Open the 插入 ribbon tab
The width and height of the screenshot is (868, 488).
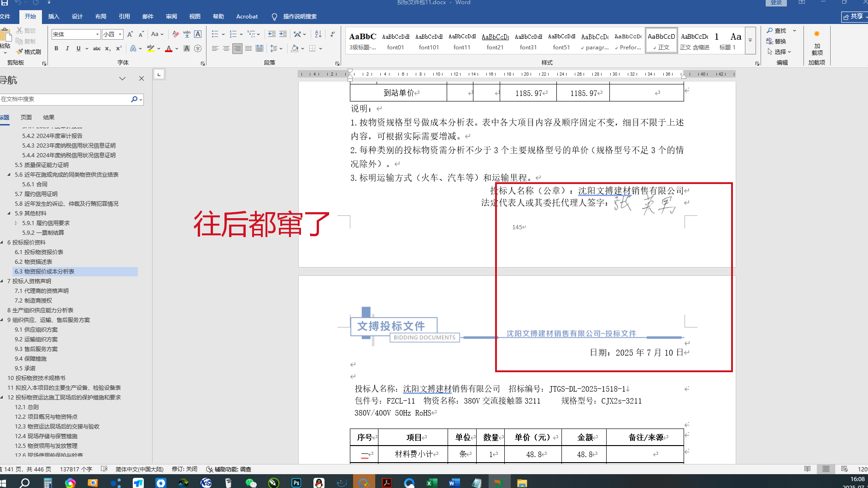(x=53, y=17)
